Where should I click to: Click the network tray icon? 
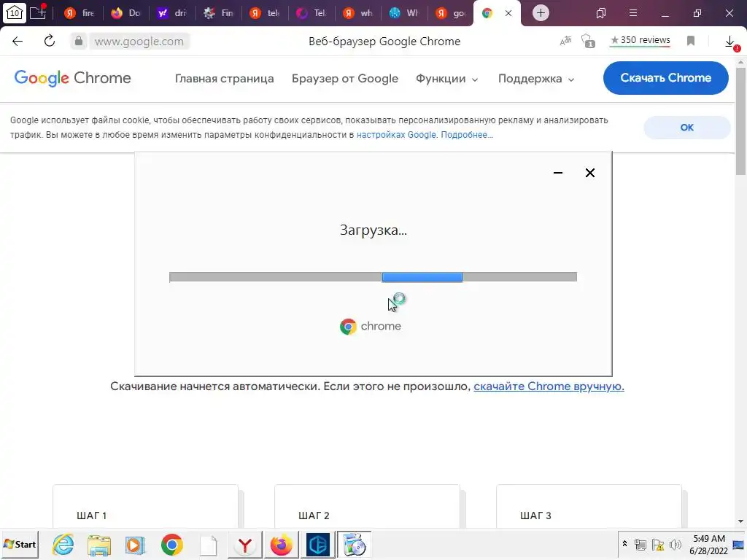(640, 545)
